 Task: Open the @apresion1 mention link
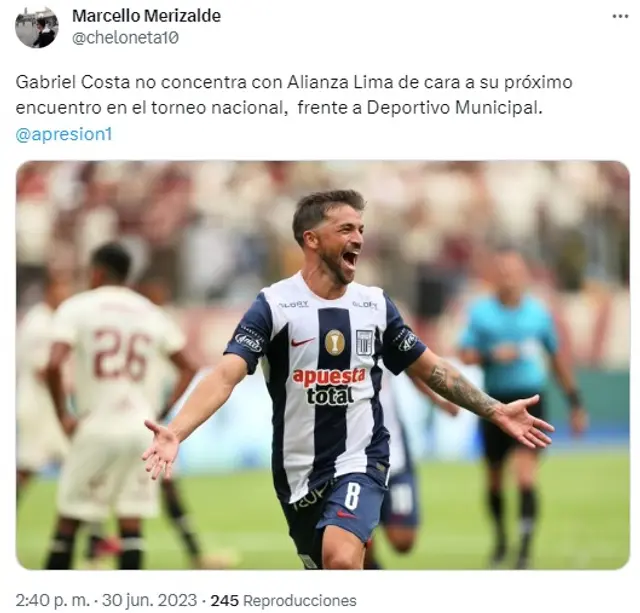[64, 134]
